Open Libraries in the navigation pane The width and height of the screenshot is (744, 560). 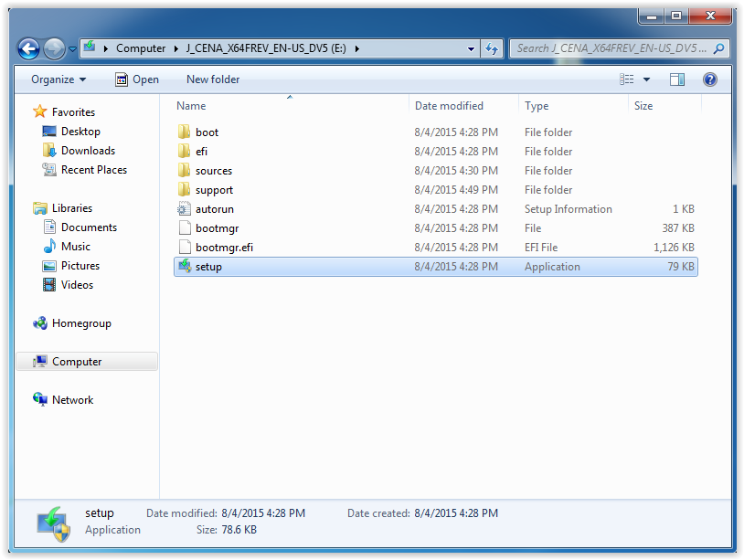pyautogui.click(x=72, y=208)
